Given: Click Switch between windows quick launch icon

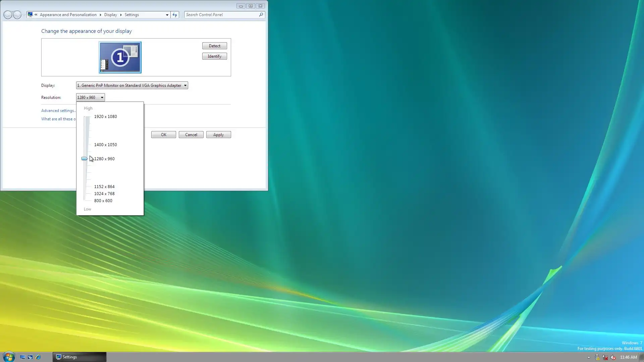Looking at the screenshot, I should (x=30, y=357).
